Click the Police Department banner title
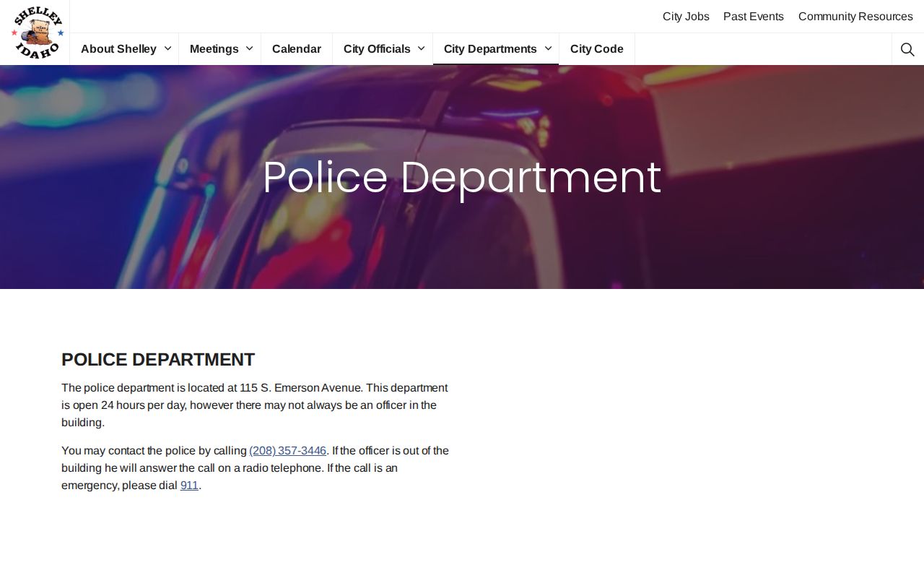Screen dimensions: 924x578 click(x=462, y=177)
